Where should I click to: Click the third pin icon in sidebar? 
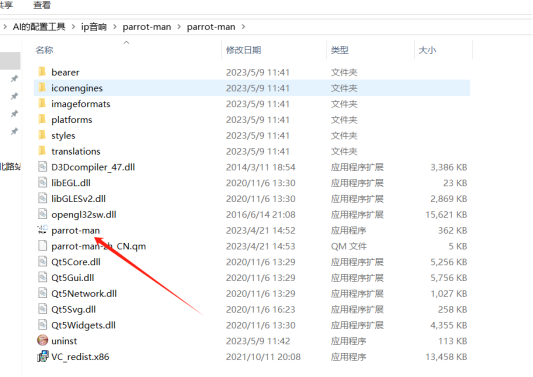point(14,114)
